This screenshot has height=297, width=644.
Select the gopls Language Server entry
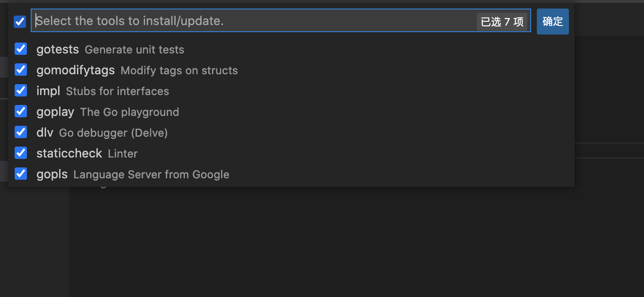[132, 174]
